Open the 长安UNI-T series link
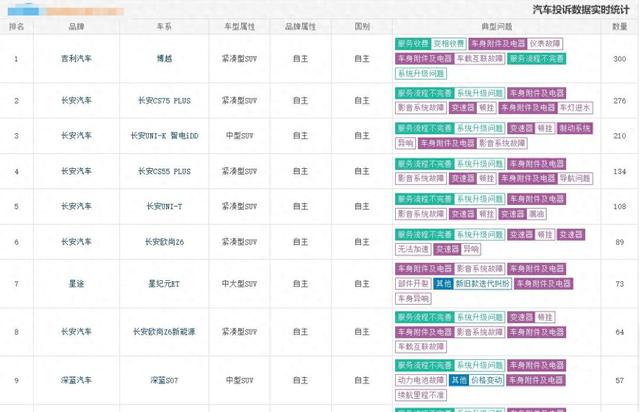This screenshot has height=412, width=640. click(164, 206)
